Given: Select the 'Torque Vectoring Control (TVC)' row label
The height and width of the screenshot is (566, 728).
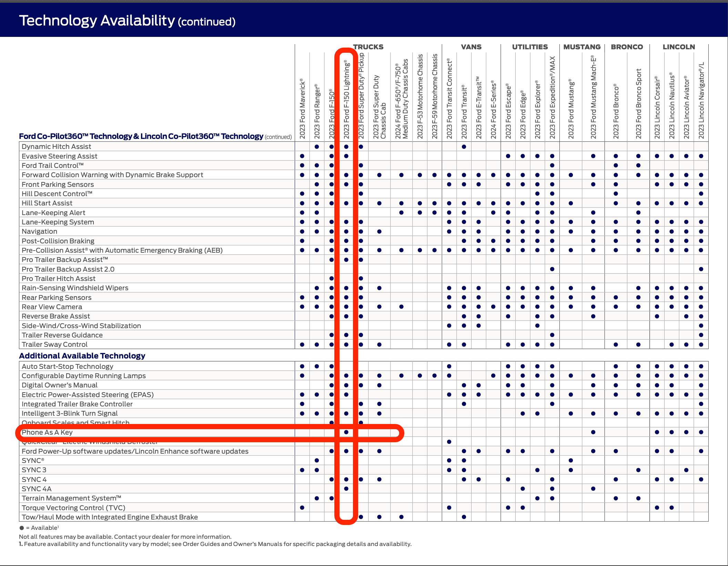Looking at the screenshot, I should coord(73,508).
